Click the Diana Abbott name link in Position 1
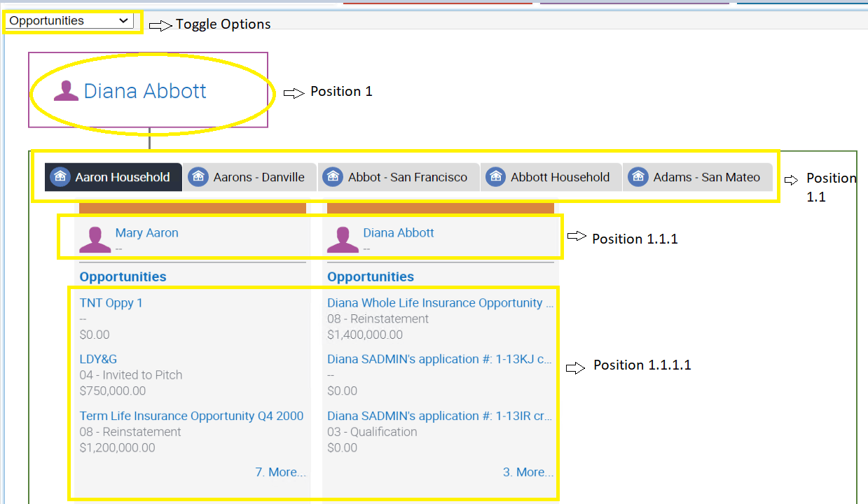The image size is (868, 504). tap(145, 90)
